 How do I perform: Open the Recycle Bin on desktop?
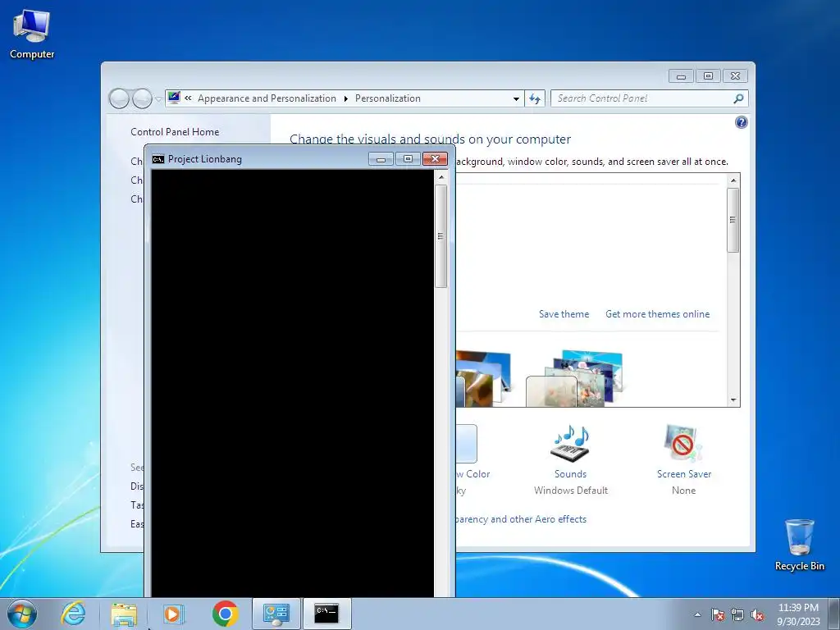(799, 545)
